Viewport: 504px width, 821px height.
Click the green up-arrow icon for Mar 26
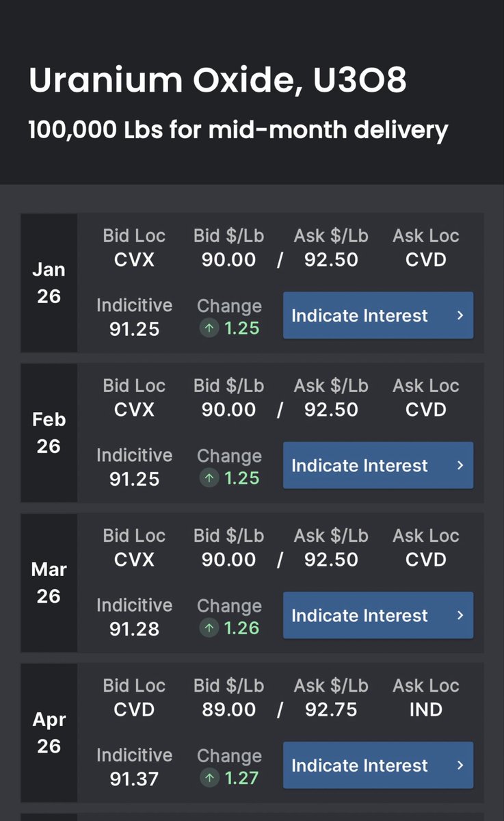tap(209, 628)
